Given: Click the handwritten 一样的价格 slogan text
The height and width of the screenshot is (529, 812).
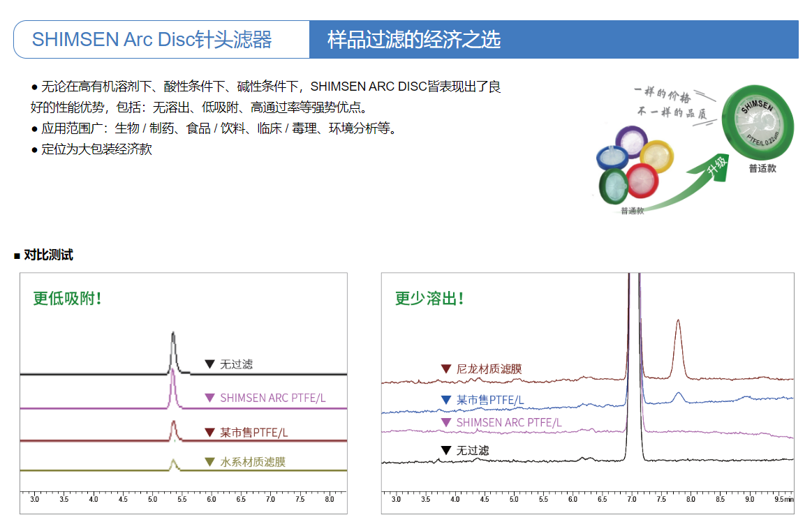Looking at the screenshot, I should [x=663, y=96].
